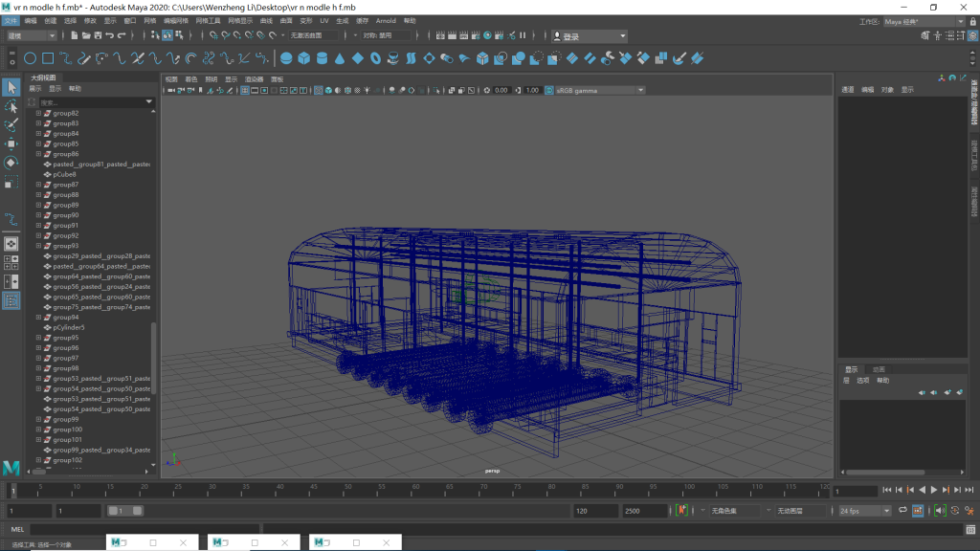Viewport: 980px width, 551px height.
Task: Jump to the end of the playback range
Action: (x=969, y=491)
